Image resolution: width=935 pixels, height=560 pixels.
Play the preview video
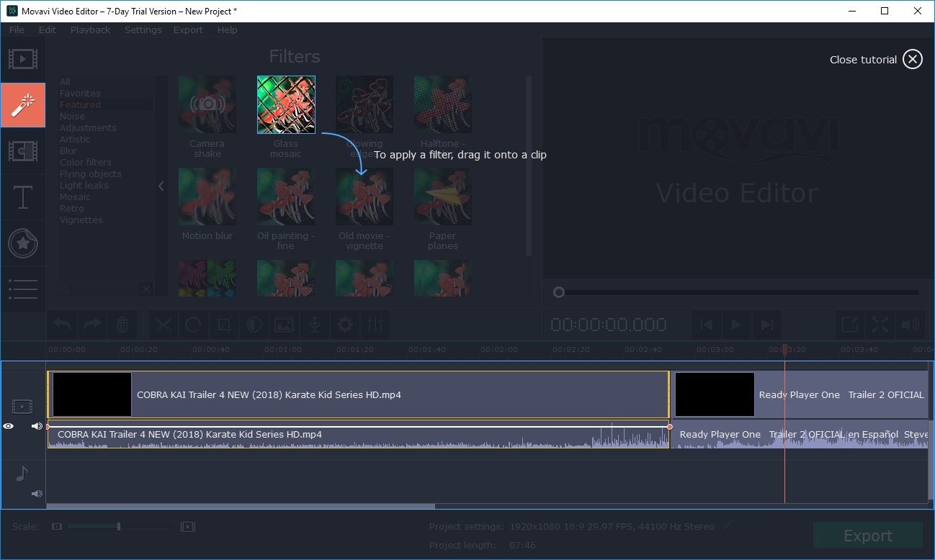[x=736, y=325]
